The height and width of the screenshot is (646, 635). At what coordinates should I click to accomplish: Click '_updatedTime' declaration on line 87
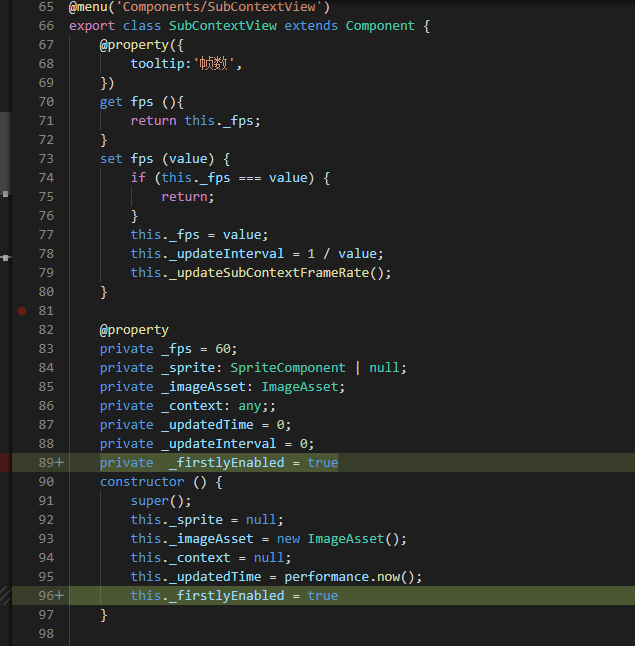pos(207,425)
